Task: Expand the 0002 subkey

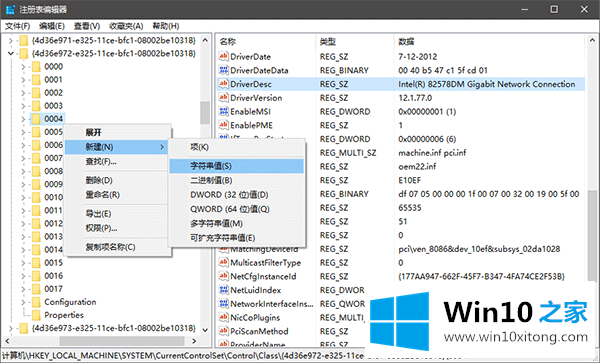Action: (23, 93)
